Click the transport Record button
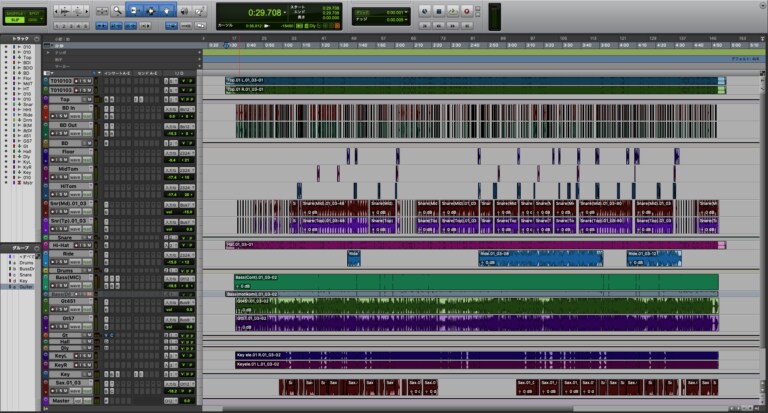 point(466,11)
